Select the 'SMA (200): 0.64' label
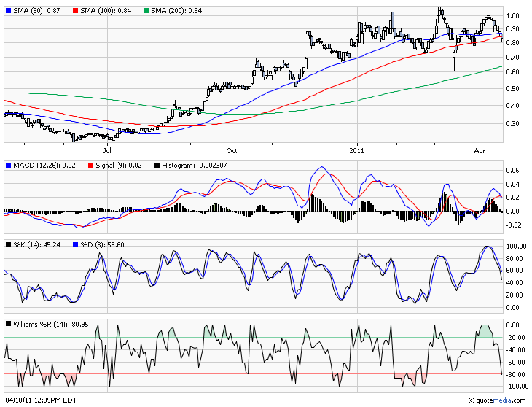Screen dimensions: 532x407 tap(176, 11)
